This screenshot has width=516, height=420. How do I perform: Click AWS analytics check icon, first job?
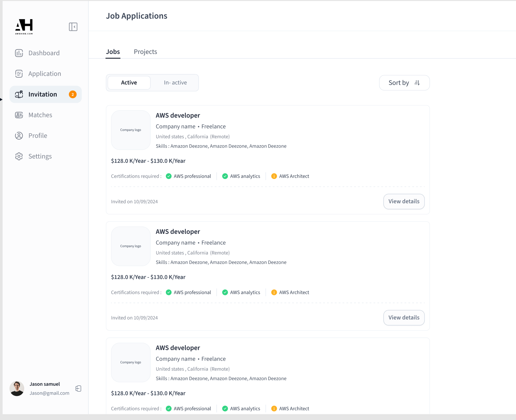(225, 176)
